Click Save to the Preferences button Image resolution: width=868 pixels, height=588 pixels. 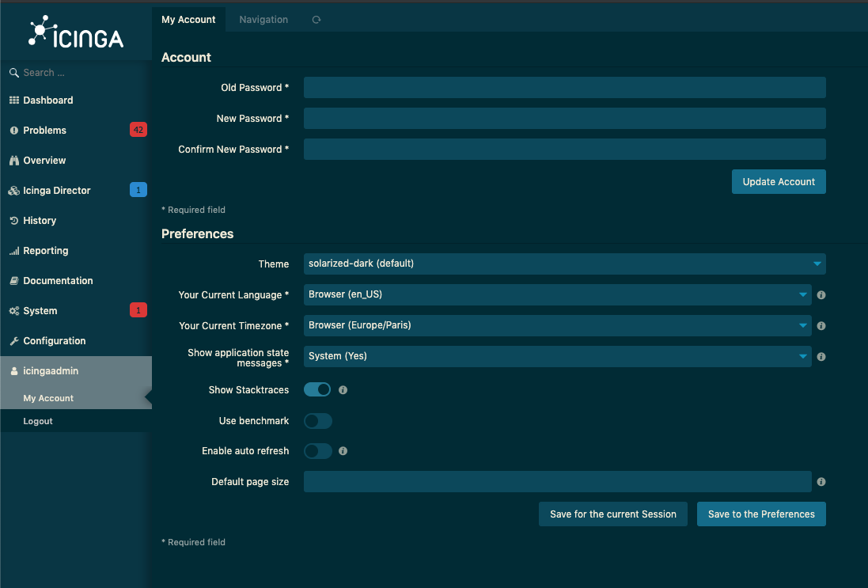point(761,514)
